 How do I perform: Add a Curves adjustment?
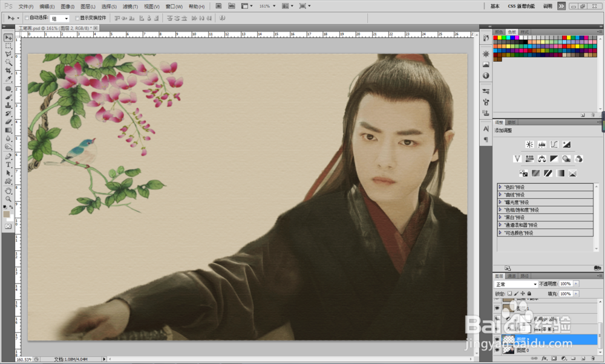pyautogui.click(x=554, y=145)
